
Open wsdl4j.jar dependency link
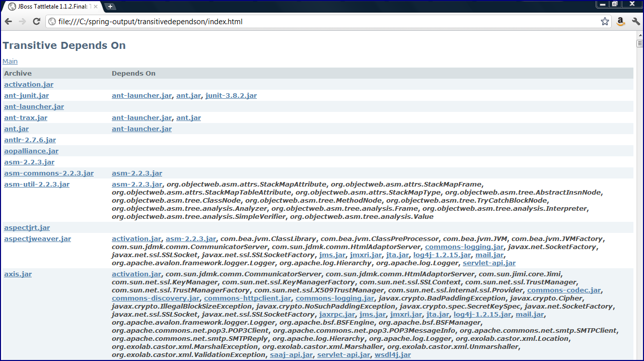pyautogui.click(x=393, y=354)
